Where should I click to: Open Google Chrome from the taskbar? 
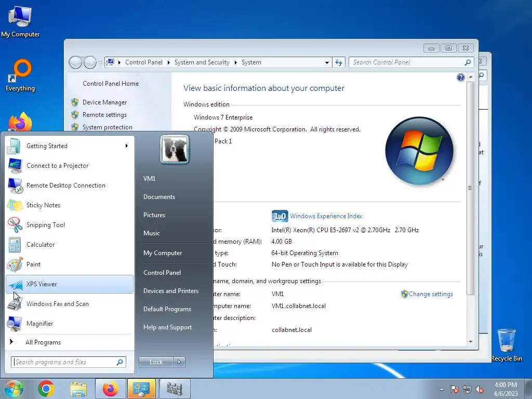(46, 389)
